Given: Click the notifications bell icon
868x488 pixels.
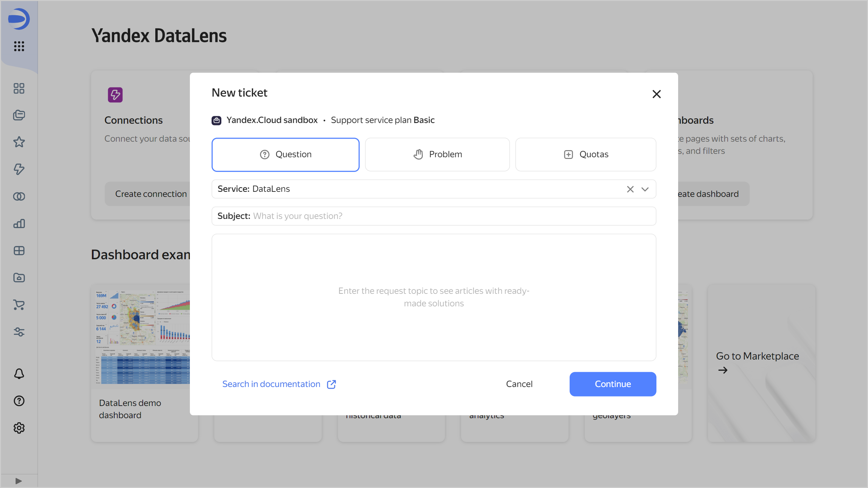Looking at the screenshot, I should pyautogui.click(x=19, y=374).
